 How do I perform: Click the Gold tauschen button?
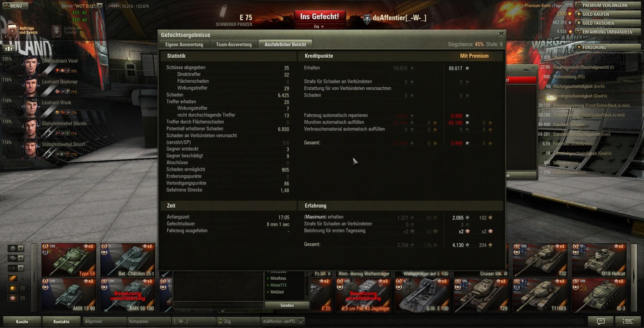[608, 23]
